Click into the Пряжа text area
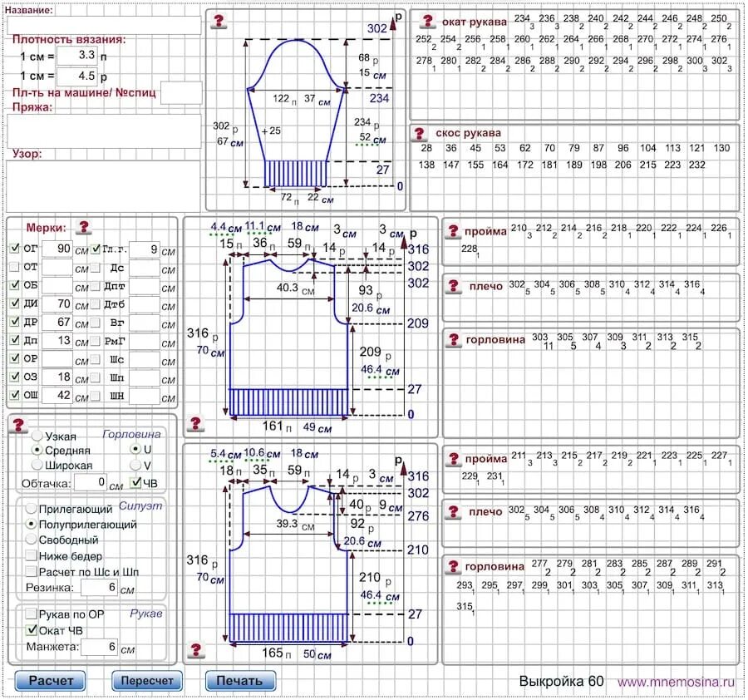Viewport: 748px width, 700px height. point(104,131)
